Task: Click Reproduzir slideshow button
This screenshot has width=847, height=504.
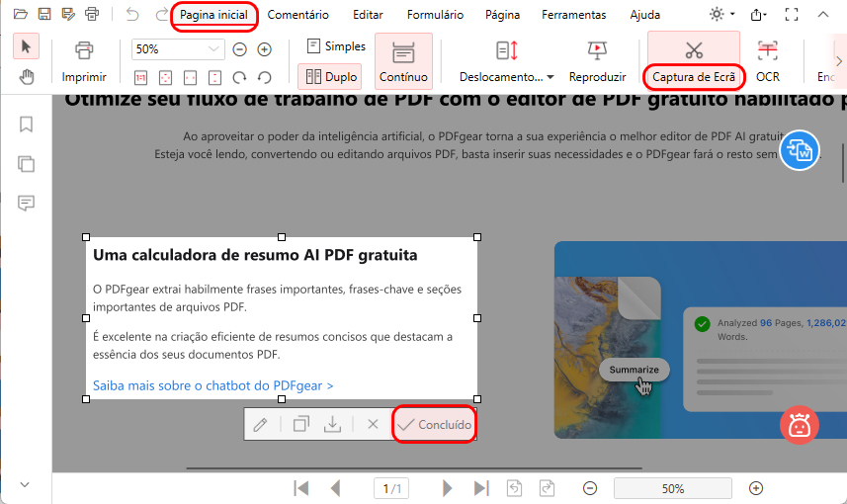Action: (x=597, y=61)
